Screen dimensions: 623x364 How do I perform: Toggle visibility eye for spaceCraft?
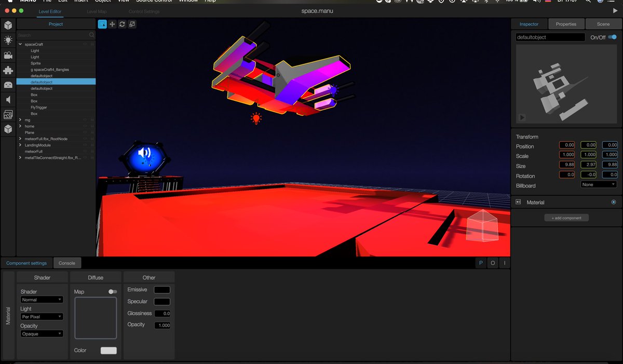(85, 44)
